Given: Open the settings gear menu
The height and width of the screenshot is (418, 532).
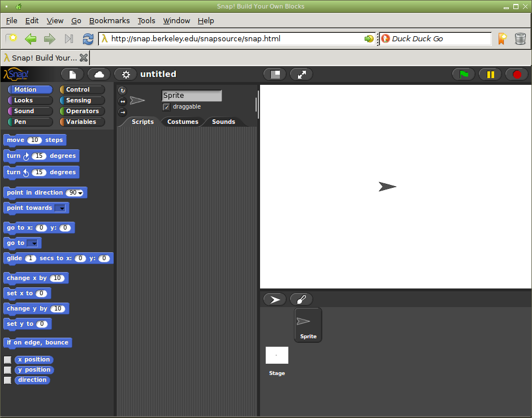Looking at the screenshot, I should tap(126, 74).
